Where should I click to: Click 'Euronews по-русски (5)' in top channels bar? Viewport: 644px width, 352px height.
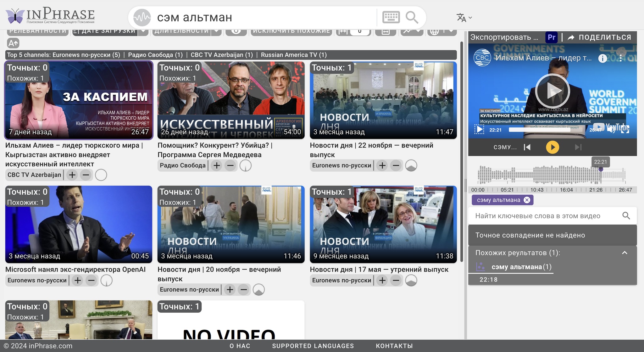coord(86,55)
